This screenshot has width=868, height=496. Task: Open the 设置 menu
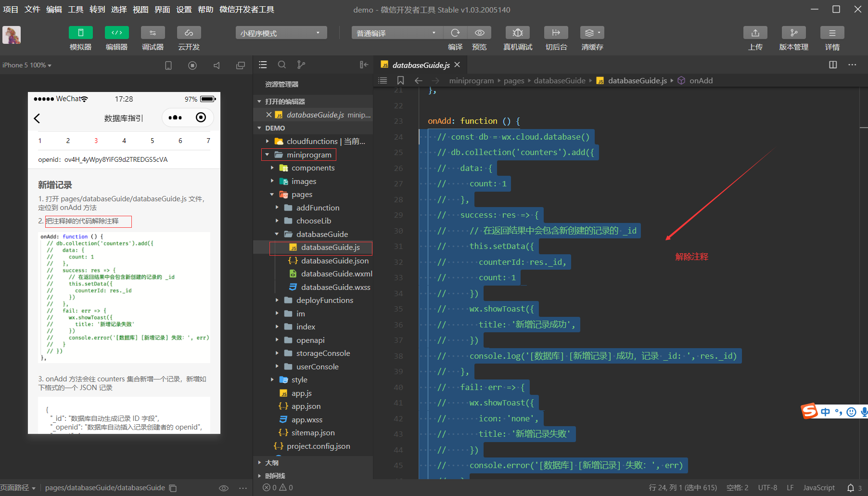(x=184, y=10)
